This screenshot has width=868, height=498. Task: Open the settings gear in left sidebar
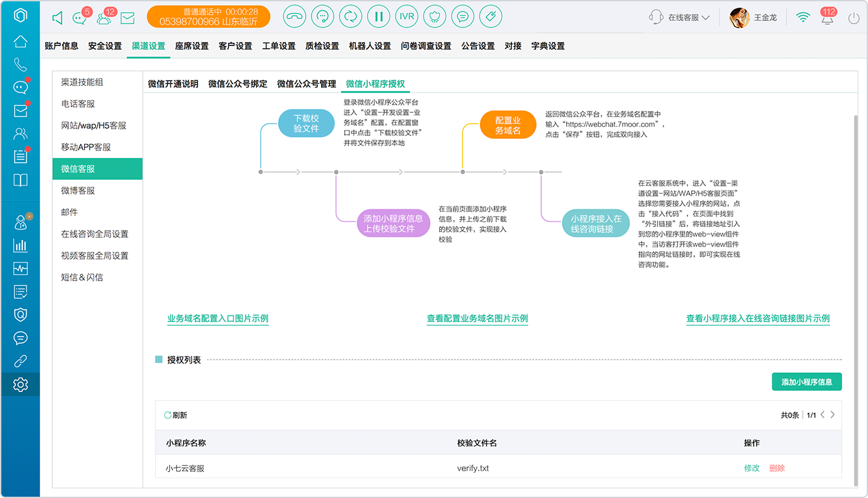20,384
